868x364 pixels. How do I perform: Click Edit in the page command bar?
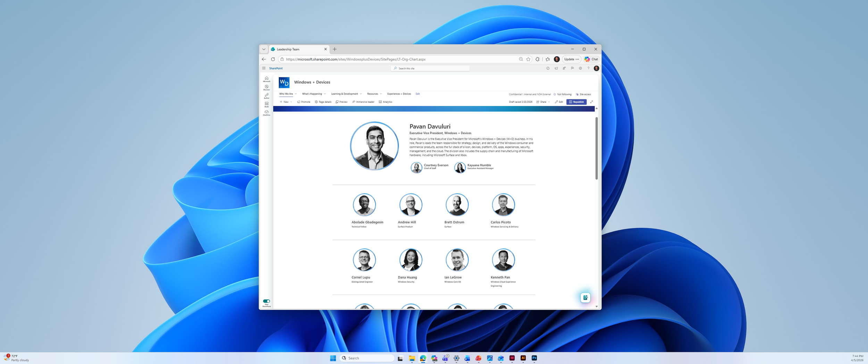pos(559,102)
